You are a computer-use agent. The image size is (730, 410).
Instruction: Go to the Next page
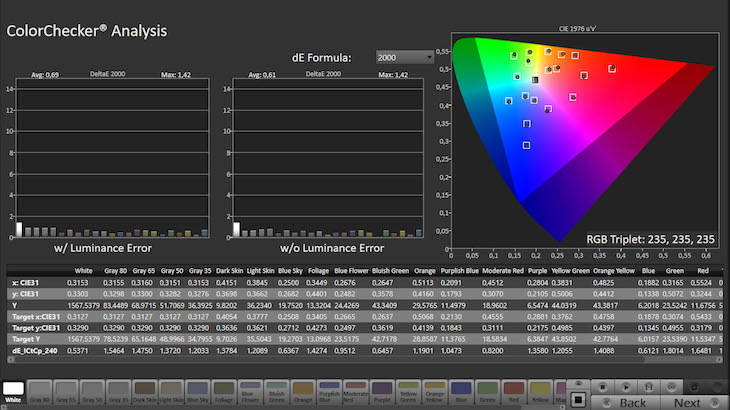(x=686, y=402)
